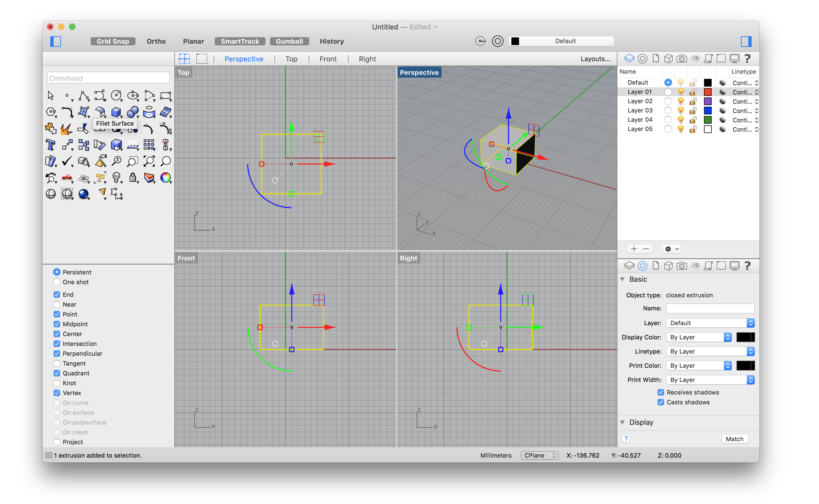819x504 pixels.
Task: Lock Layer 04 with its padlock icon
Action: 693,120
